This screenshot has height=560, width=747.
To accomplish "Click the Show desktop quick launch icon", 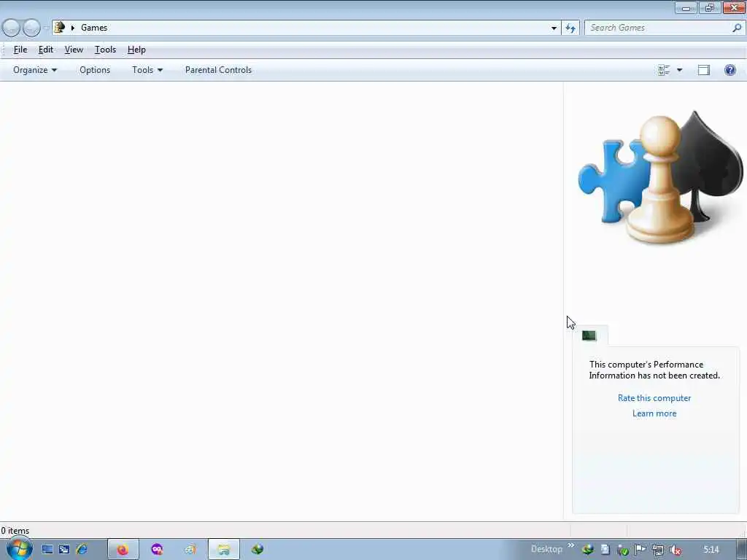I will tap(47, 550).
